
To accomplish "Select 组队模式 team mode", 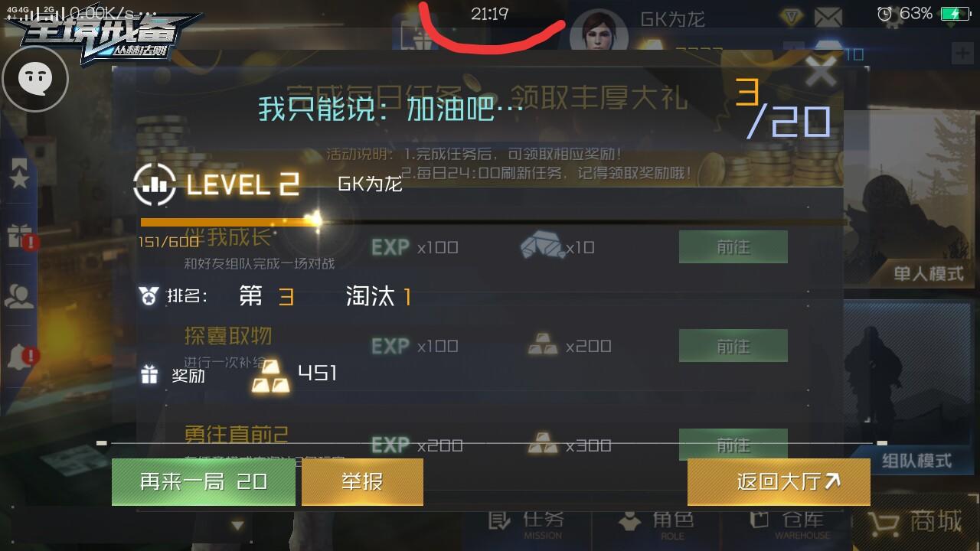I will (916, 461).
